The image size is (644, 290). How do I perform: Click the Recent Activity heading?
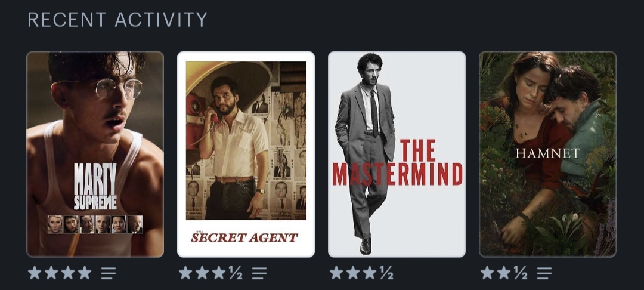click(117, 20)
